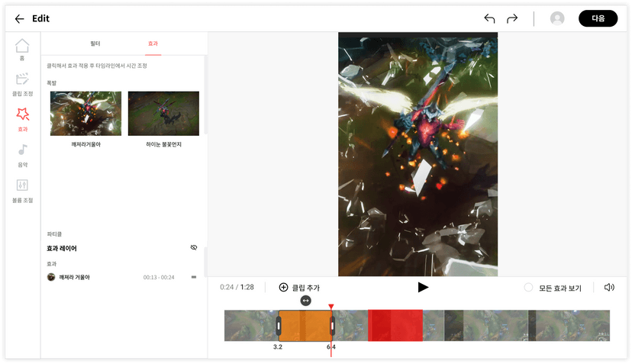
Task: Click the 클립 추가 button
Action: coord(299,288)
